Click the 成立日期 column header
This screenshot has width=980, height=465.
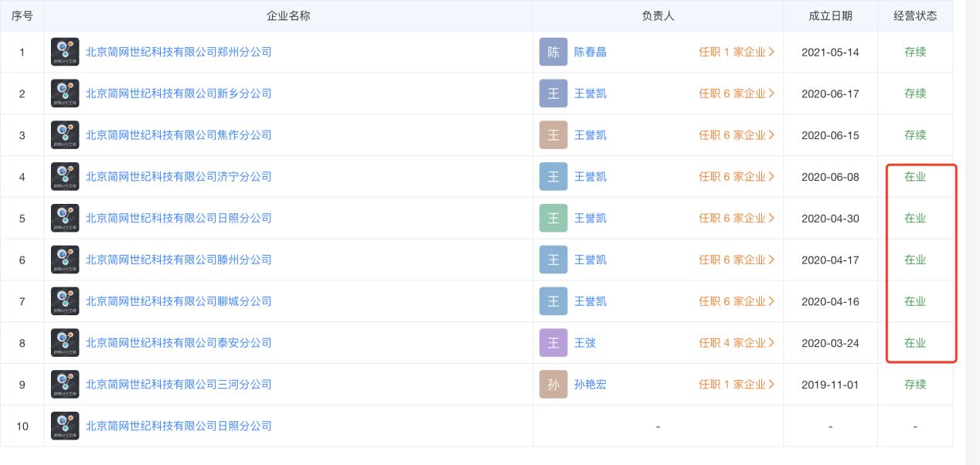(830, 15)
